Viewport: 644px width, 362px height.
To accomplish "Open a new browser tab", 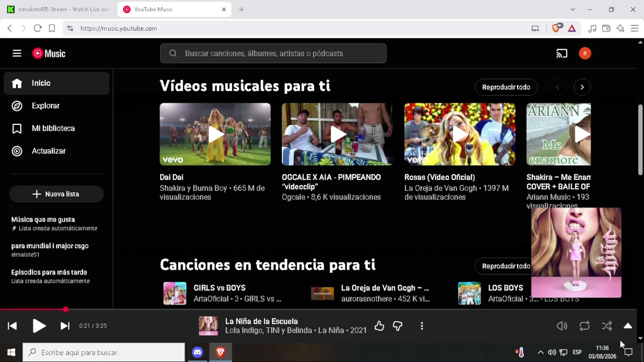I will coord(242,9).
